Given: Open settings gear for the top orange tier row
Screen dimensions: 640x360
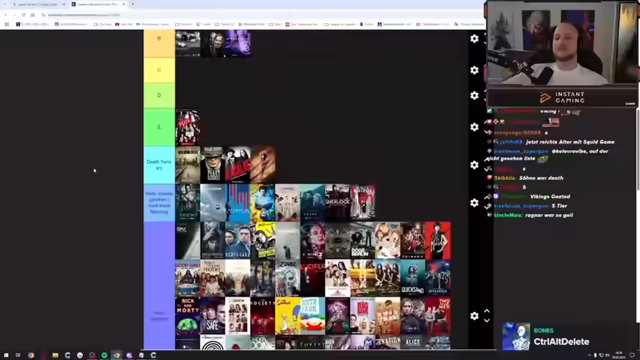Looking at the screenshot, I should [x=474, y=39].
